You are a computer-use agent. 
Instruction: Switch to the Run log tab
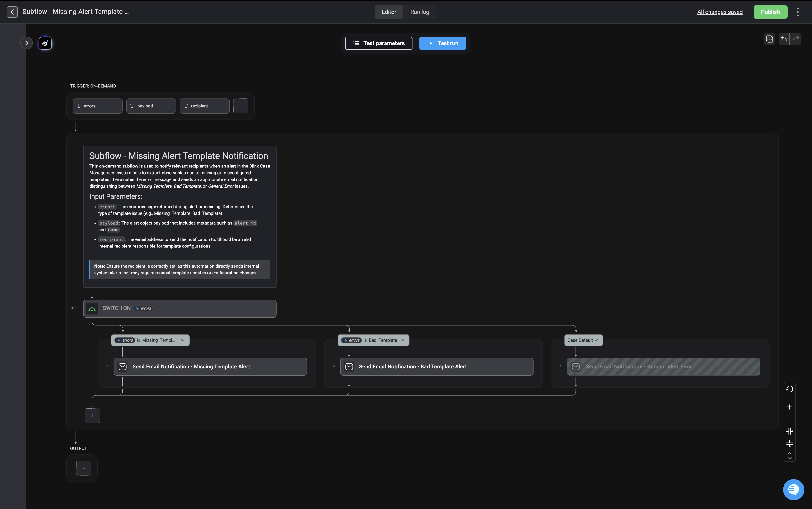[x=419, y=12]
